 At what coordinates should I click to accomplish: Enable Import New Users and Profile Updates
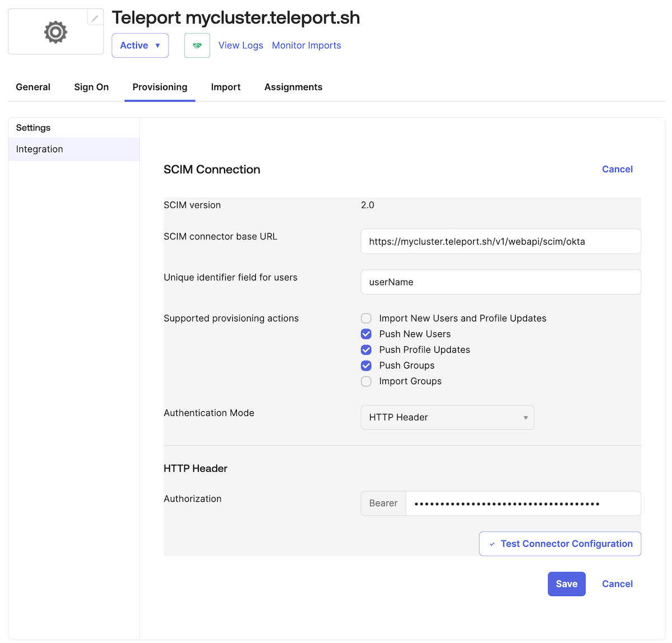(x=366, y=318)
